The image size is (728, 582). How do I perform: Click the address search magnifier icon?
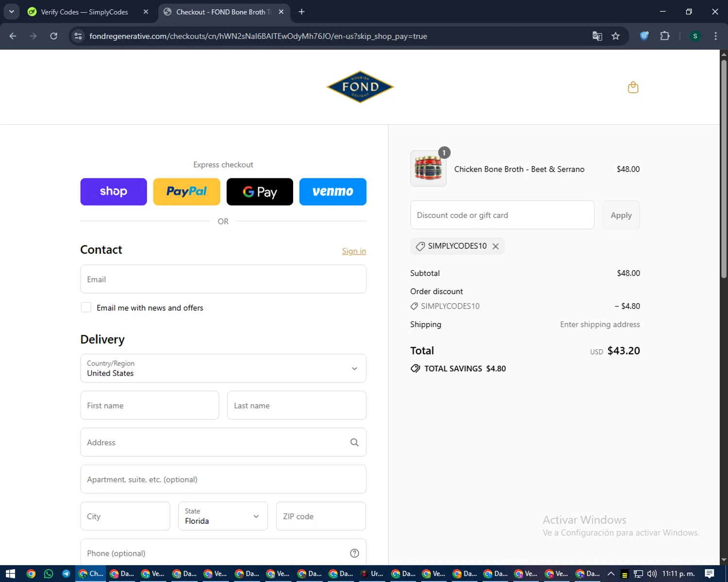coord(354,442)
